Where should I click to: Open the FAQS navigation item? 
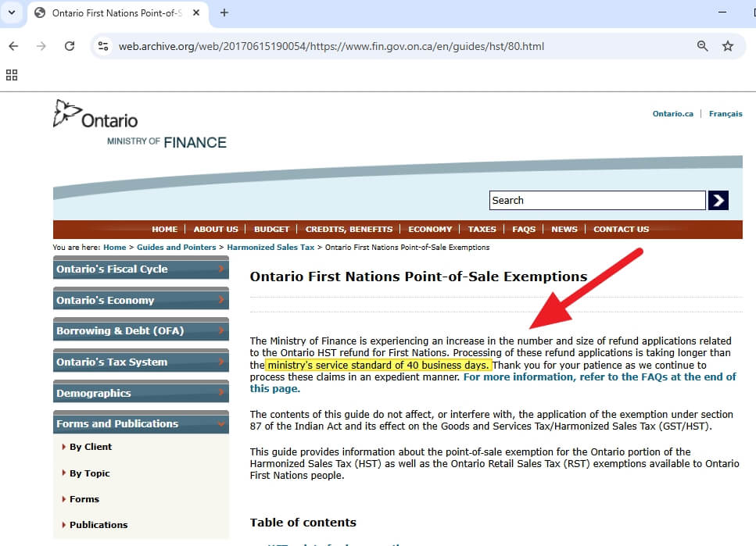pos(524,230)
